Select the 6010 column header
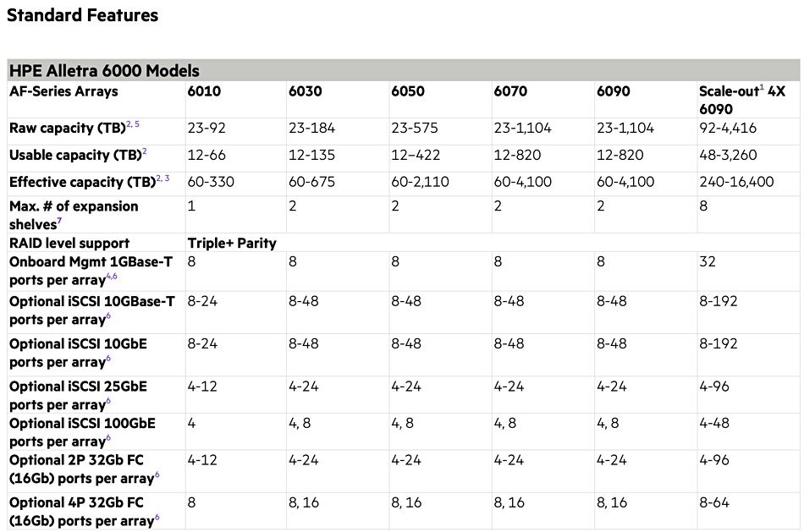The height and width of the screenshot is (532, 804). click(x=204, y=91)
